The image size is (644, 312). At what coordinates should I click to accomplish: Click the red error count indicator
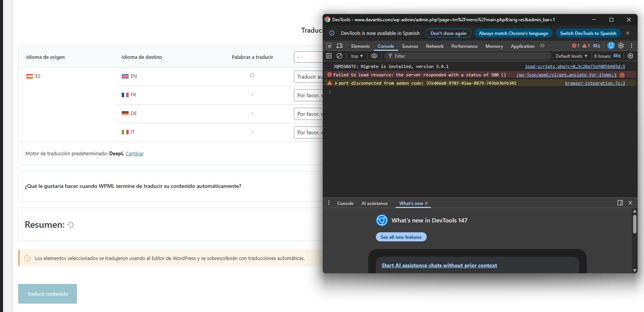pyautogui.click(x=575, y=46)
